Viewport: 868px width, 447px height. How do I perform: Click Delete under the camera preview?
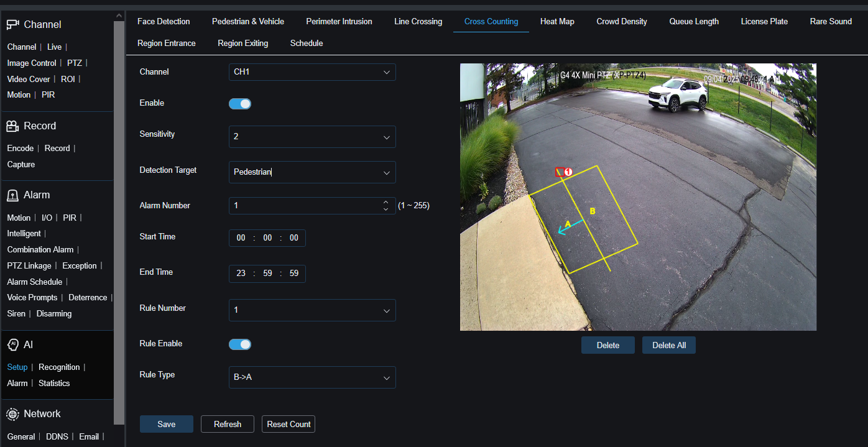[608, 345]
